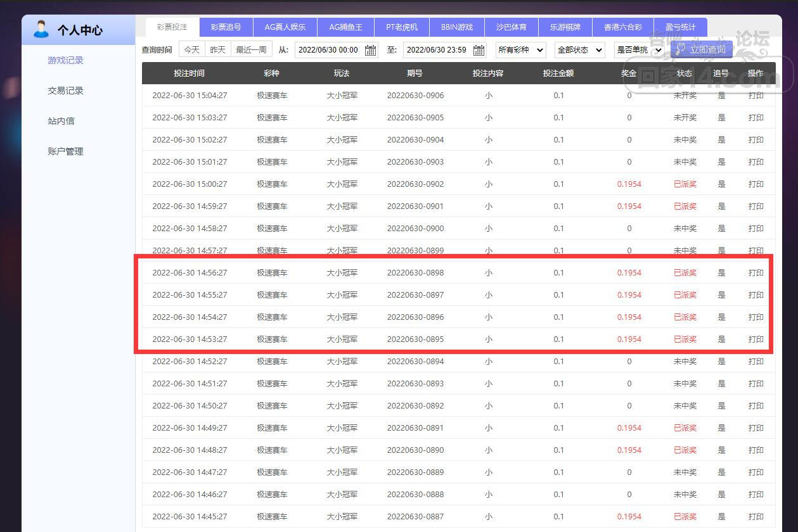The width and height of the screenshot is (798, 532).
Task: Expand the 全部状态 dropdown
Action: 579,49
